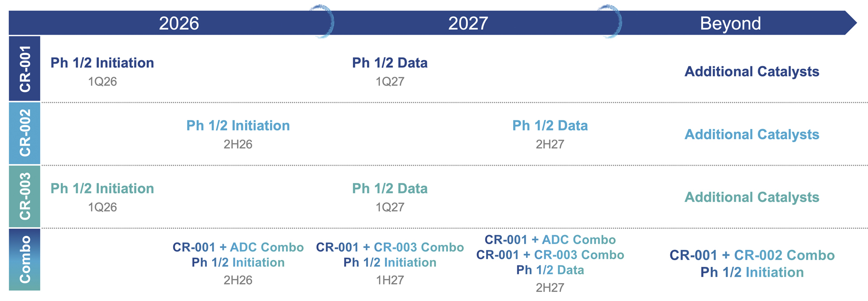Viewport: 868px width, 301px height.
Task: Click the 2026 timeline header
Action: click(179, 23)
